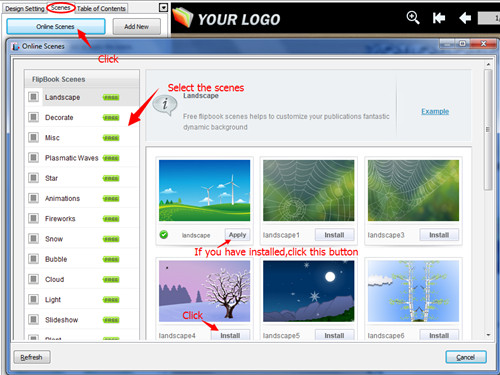Click the Light category icon
The height and width of the screenshot is (375, 500).
click(33, 299)
